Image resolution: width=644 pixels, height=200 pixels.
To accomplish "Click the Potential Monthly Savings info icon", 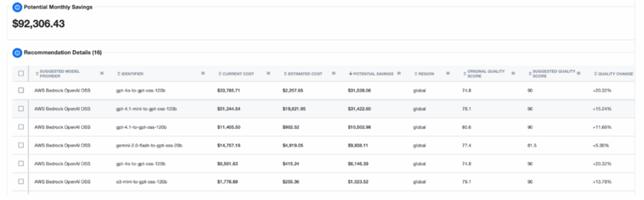I will (17, 8).
